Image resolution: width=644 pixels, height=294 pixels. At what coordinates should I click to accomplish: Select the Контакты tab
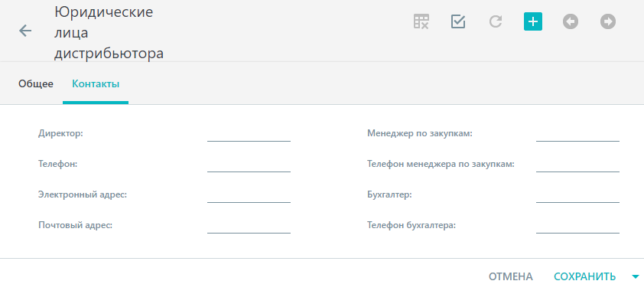(96, 84)
